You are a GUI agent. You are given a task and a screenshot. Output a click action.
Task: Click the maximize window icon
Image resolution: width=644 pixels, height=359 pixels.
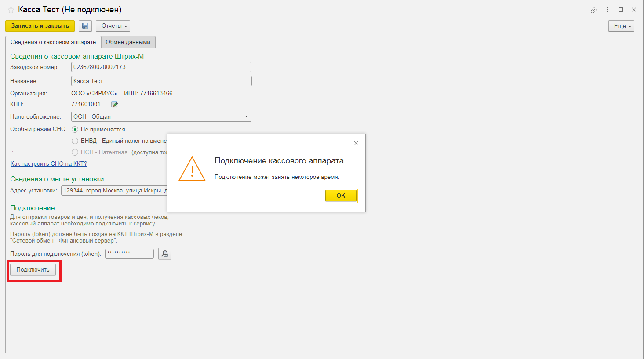(x=621, y=10)
